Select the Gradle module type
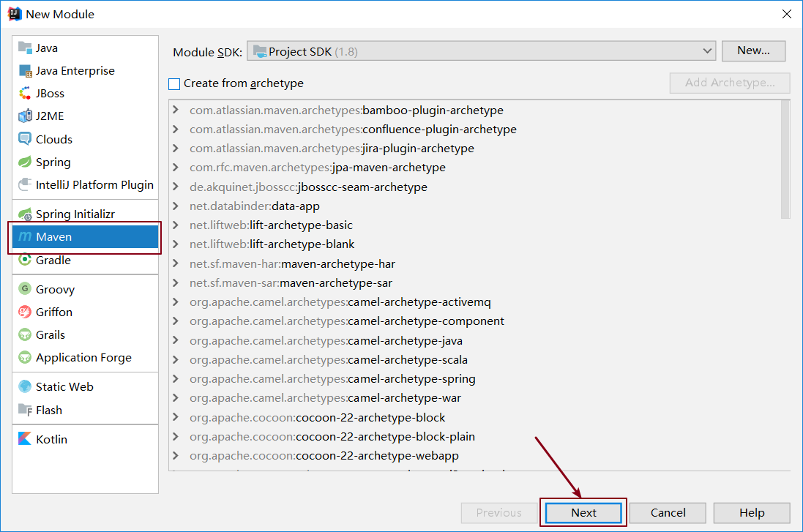The image size is (803, 532). [53, 260]
